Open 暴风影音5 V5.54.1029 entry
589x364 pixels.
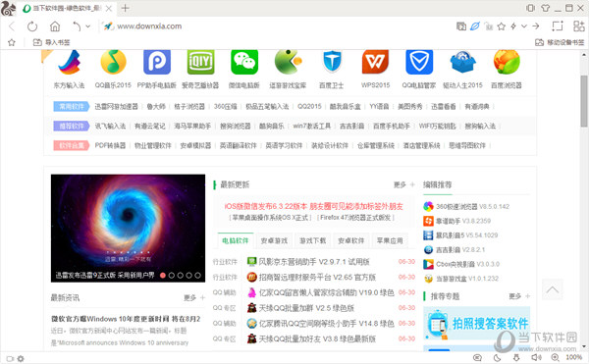(460, 235)
